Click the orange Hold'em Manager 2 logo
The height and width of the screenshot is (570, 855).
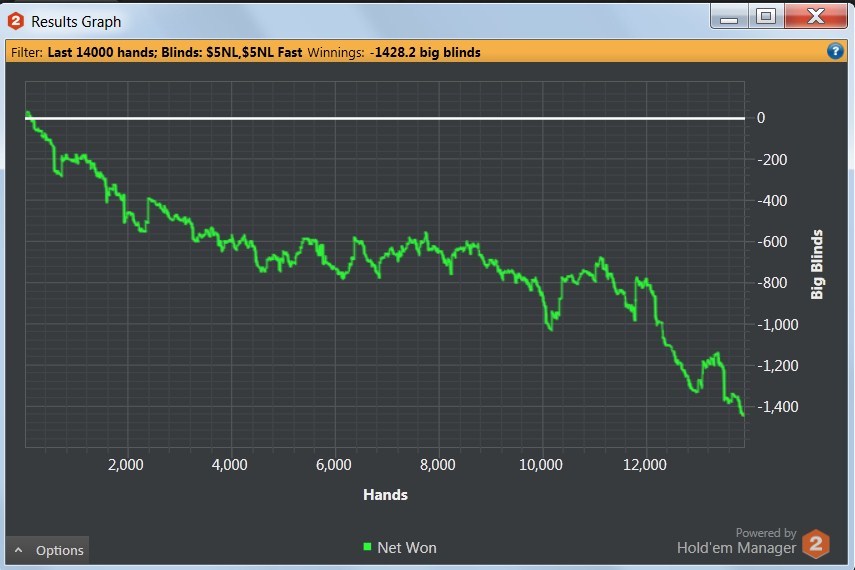(816, 544)
